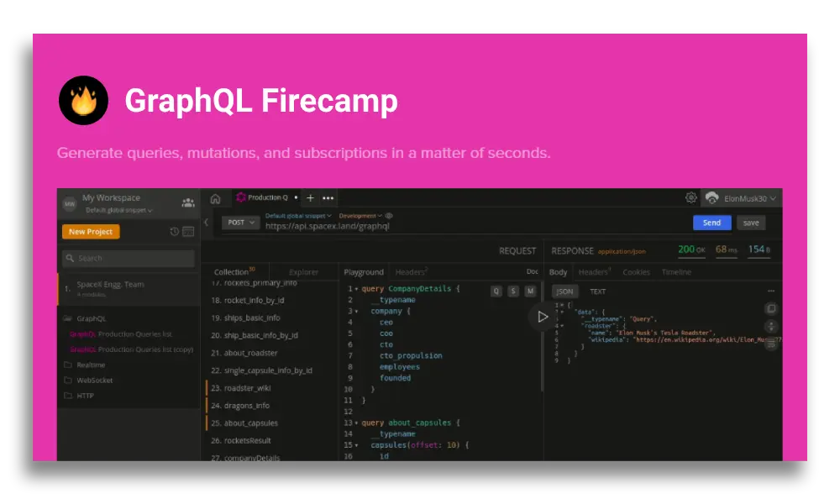
Task: Click the S subscription generator button
Action: pyautogui.click(x=513, y=291)
